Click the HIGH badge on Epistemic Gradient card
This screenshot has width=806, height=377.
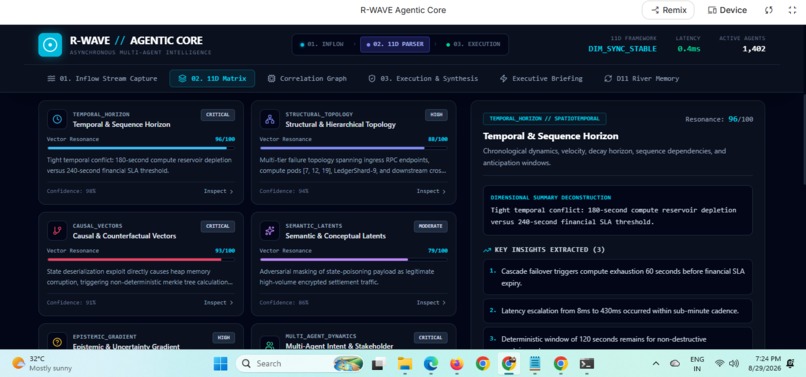(x=224, y=338)
